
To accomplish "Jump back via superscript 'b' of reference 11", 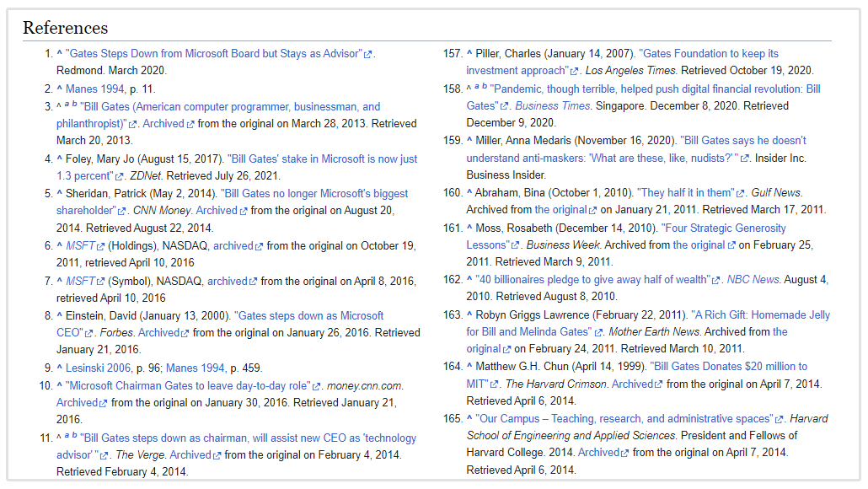I will 75,437.
